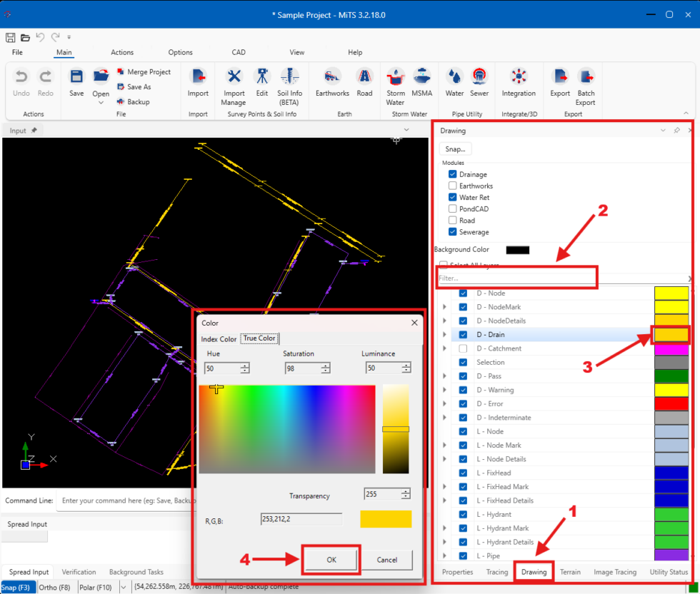Select the True Color tab
Viewport: 700px width, 594px height.
[x=259, y=338]
